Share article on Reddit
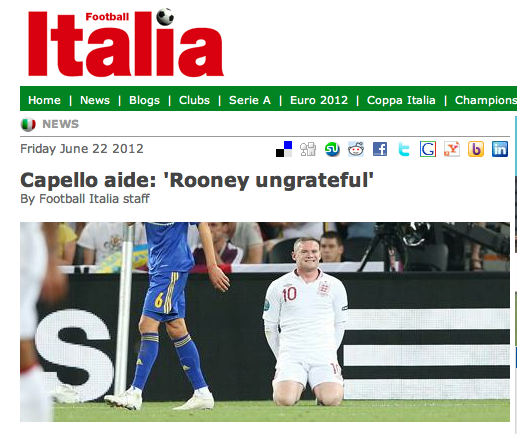This screenshot has width=517, height=434. coord(356,149)
